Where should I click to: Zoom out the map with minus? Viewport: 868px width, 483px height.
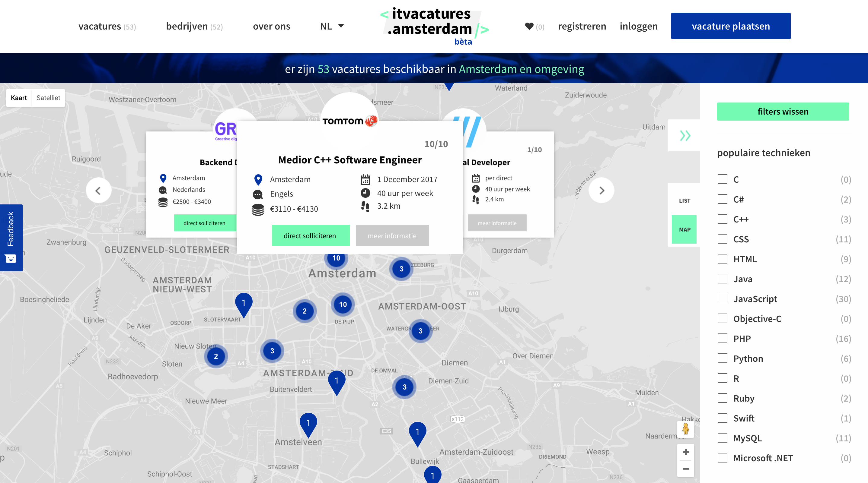pos(685,469)
